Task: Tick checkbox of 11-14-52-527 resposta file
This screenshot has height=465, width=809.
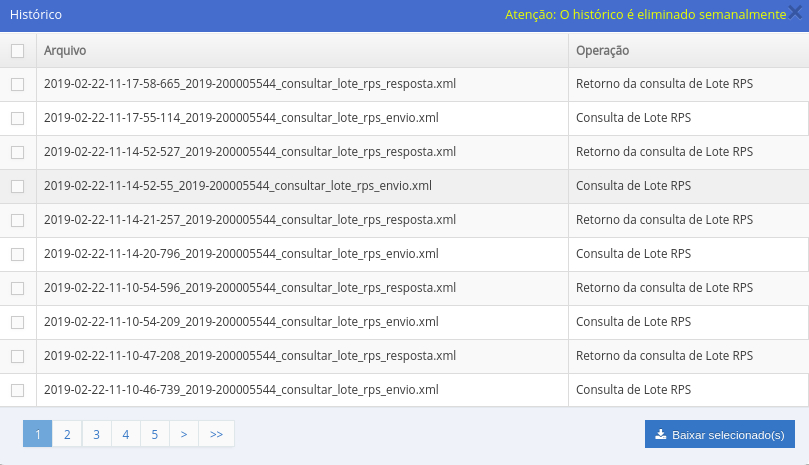Action: [x=17, y=153]
